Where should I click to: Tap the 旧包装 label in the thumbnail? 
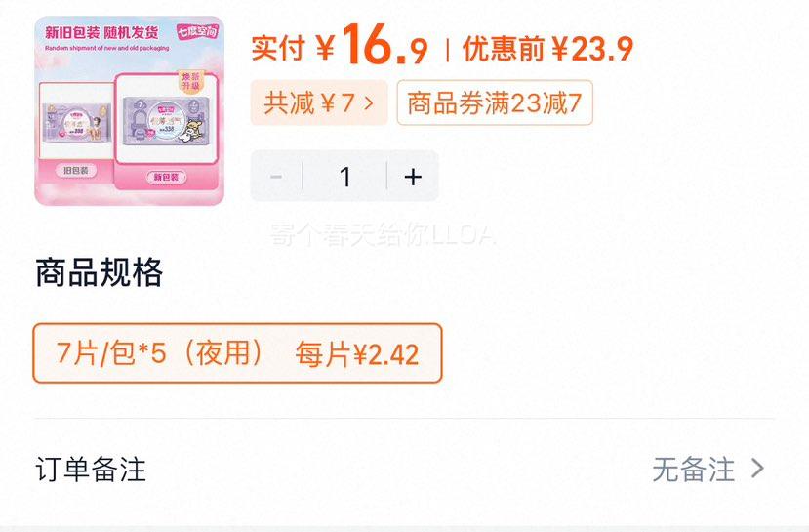pos(76,170)
